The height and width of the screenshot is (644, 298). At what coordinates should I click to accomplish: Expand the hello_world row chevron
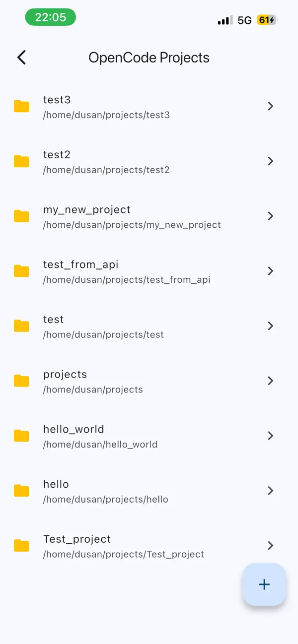pyautogui.click(x=270, y=436)
